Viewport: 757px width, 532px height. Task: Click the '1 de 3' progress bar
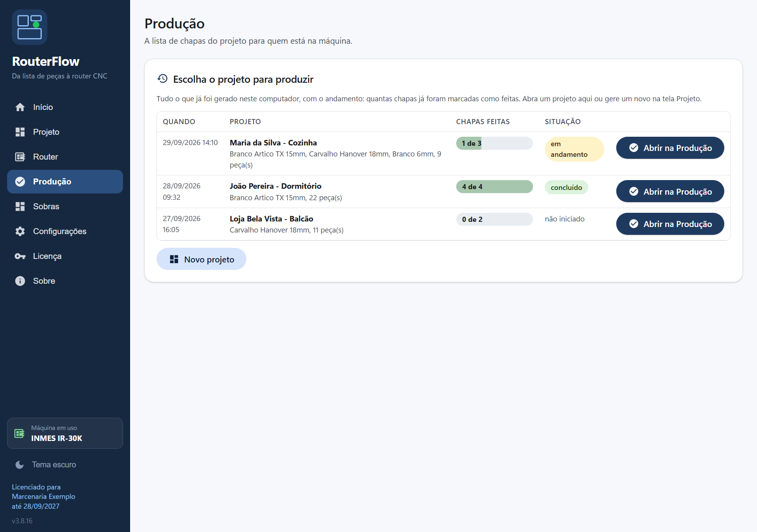point(494,143)
